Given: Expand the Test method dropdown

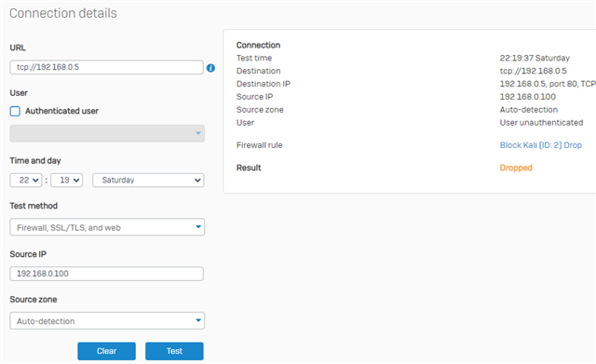Looking at the screenshot, I should tap(107, 227).
